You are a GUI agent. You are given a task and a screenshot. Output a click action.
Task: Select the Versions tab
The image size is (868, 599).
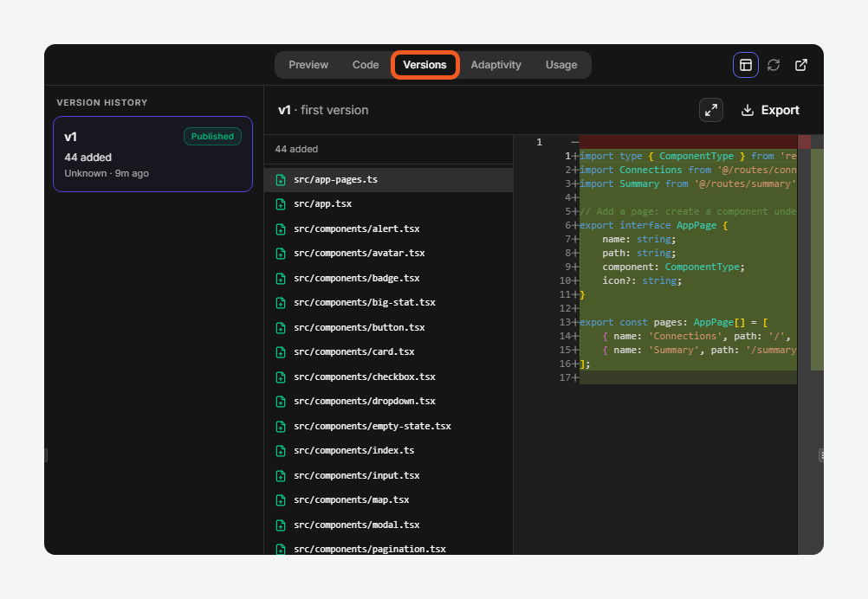(424, 65)
